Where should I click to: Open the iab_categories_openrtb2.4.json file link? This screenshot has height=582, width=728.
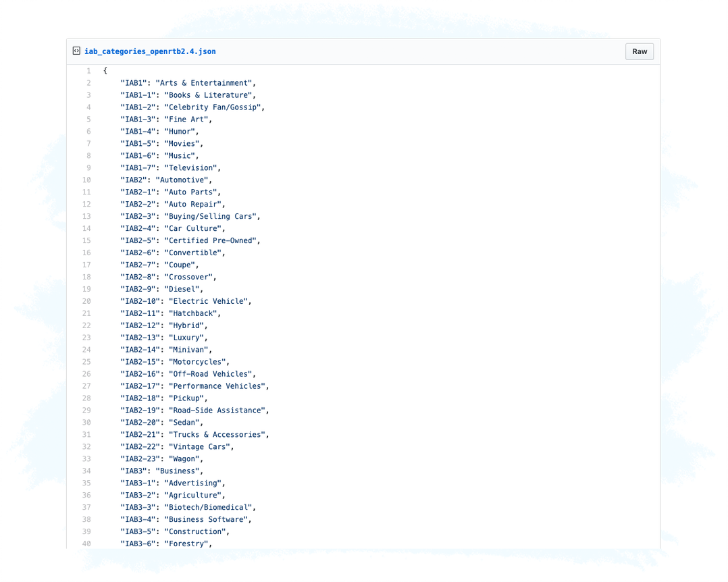pyautogui.click(x=150, y=51)
